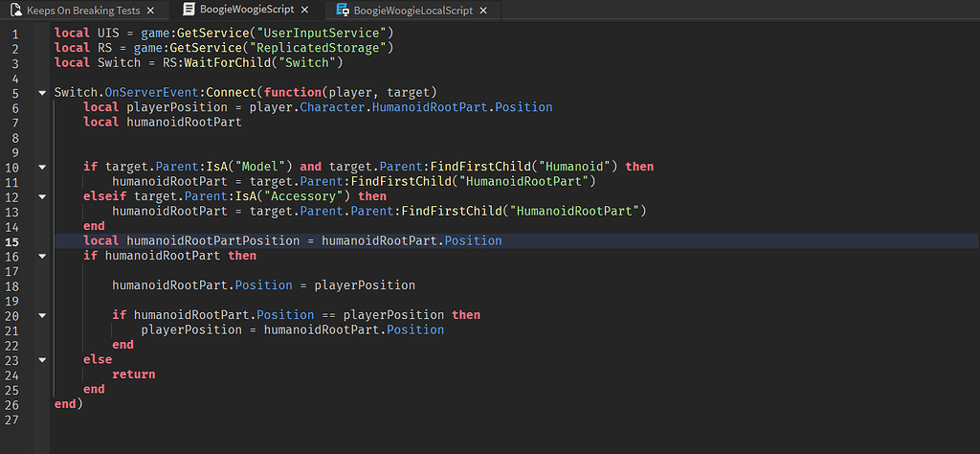Viewport: 980px width, 454px height.
Task: Click the "Accessory" string on line 12
Action: (307, 196)
